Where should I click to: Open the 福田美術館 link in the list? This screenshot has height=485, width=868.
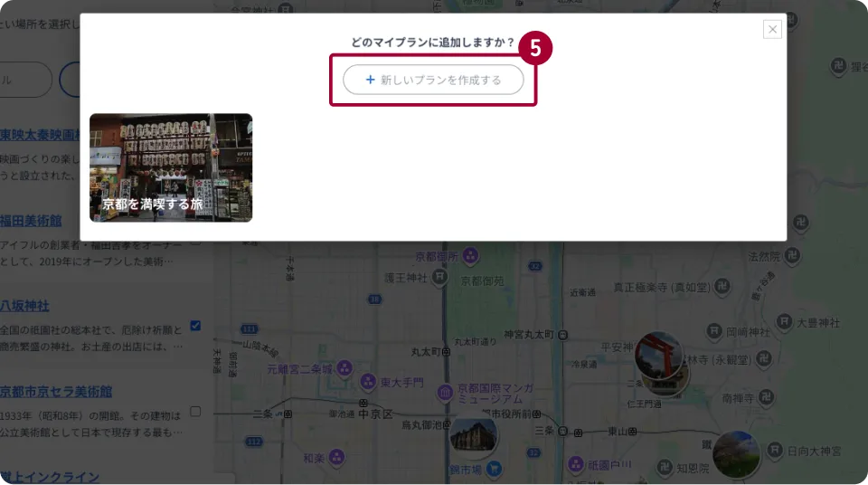pos(31,221)
